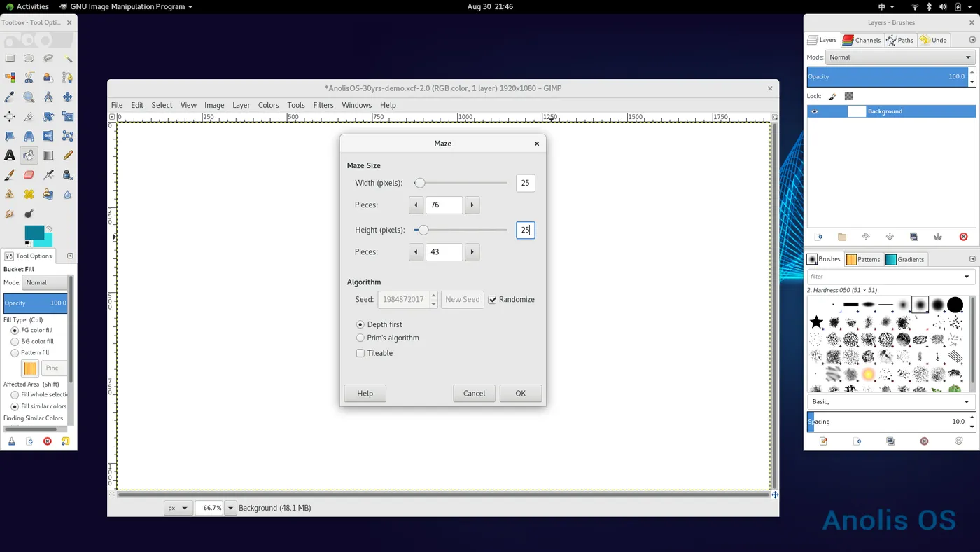This screenshot has width=980, height=552.
Task: Select the Crop tool
Action: pyautogui.click(x=29, y=117)
